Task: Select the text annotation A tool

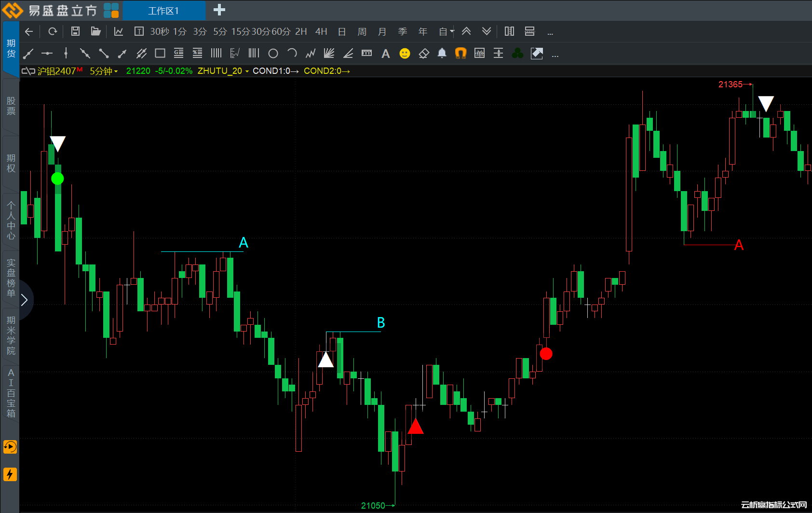Action: click(x=386, y=54)
